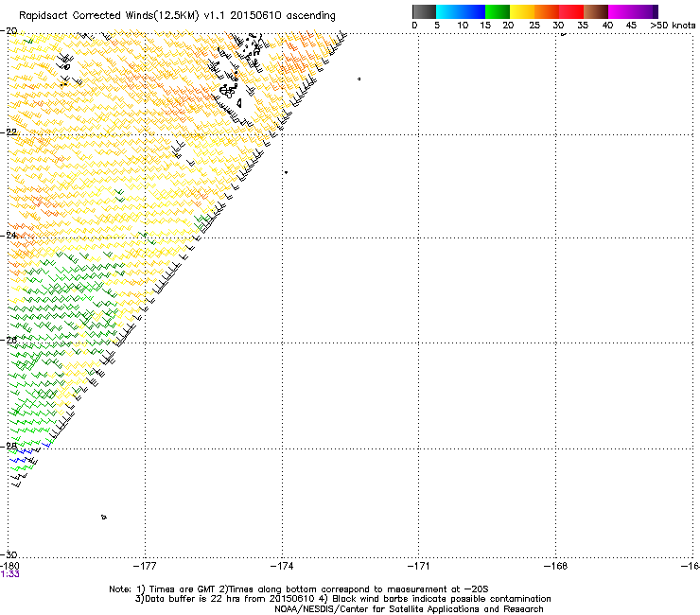This screenshot has height=615, width=700.
Task: Click the -20 latitude axis label
Action: coord(9,31)
